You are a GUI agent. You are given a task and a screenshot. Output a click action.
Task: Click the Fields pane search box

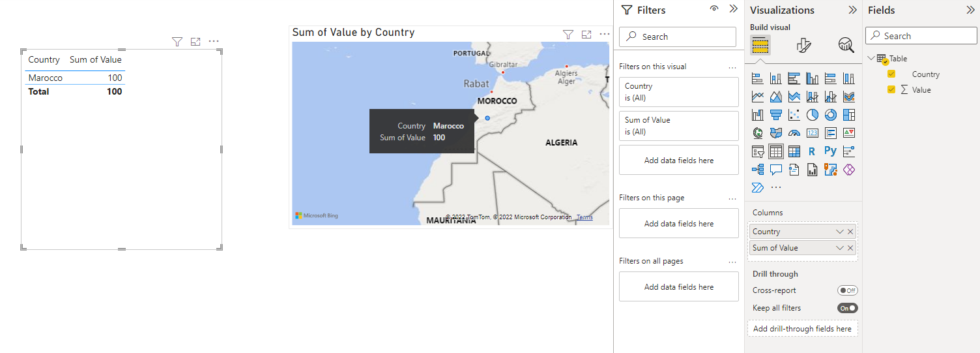921,36
